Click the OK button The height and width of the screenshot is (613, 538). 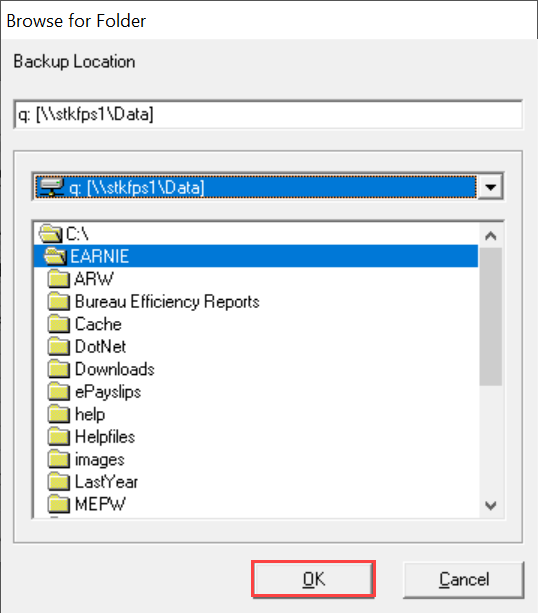pyautogui.click(x=313, y=579)
